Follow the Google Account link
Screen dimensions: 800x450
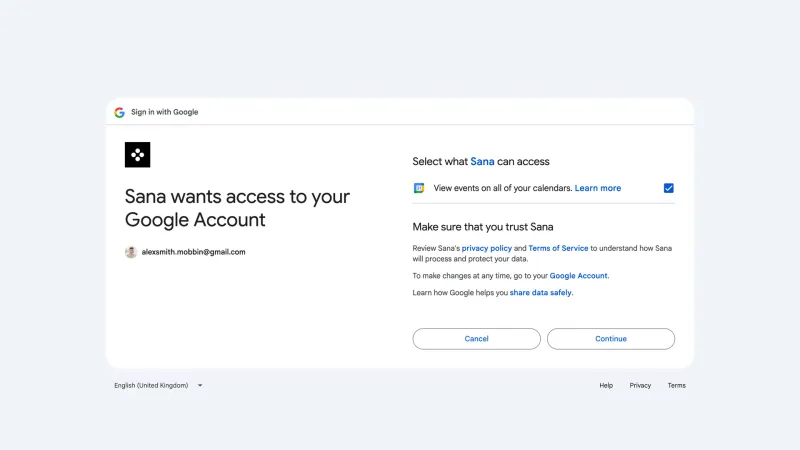[579, 276]
